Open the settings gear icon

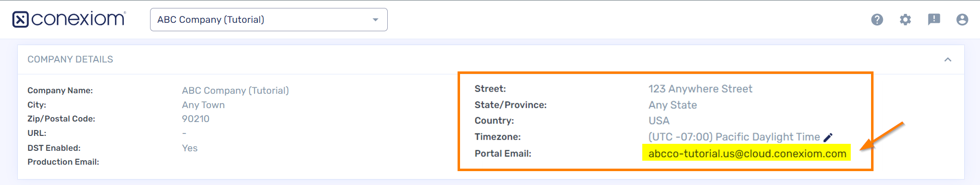pyautogui.click(x=905, y=19)
